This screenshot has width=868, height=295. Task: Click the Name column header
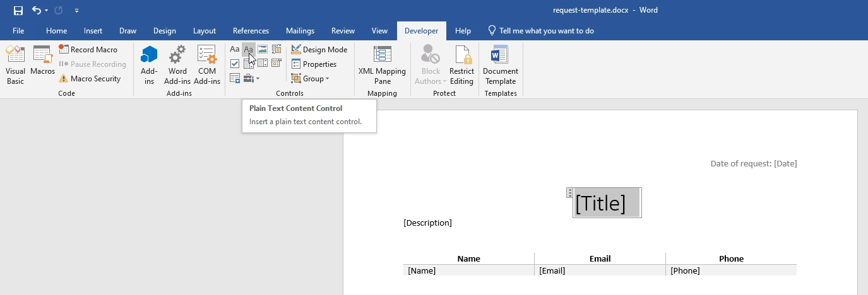tap(469, 258)
